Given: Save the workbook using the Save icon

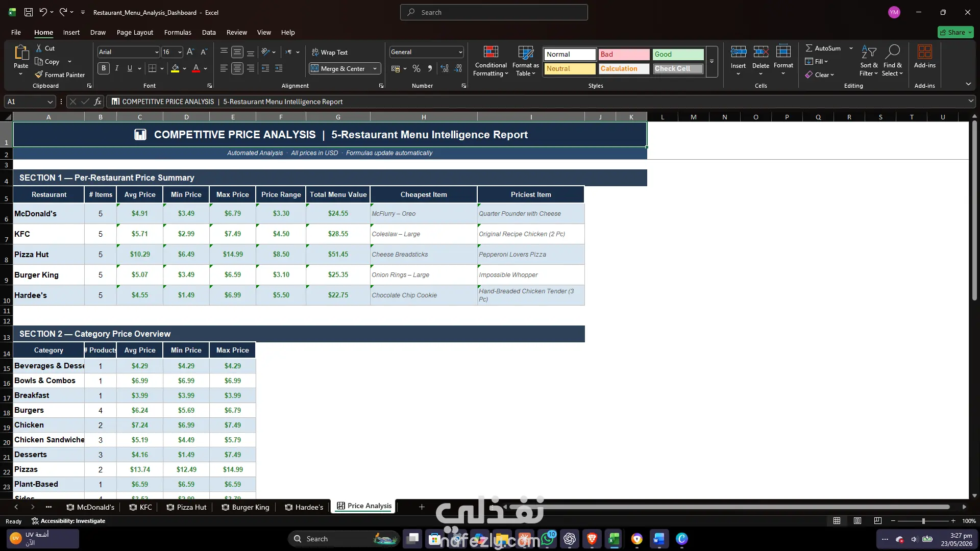Looking at the screenshot, I should (29, 12).
